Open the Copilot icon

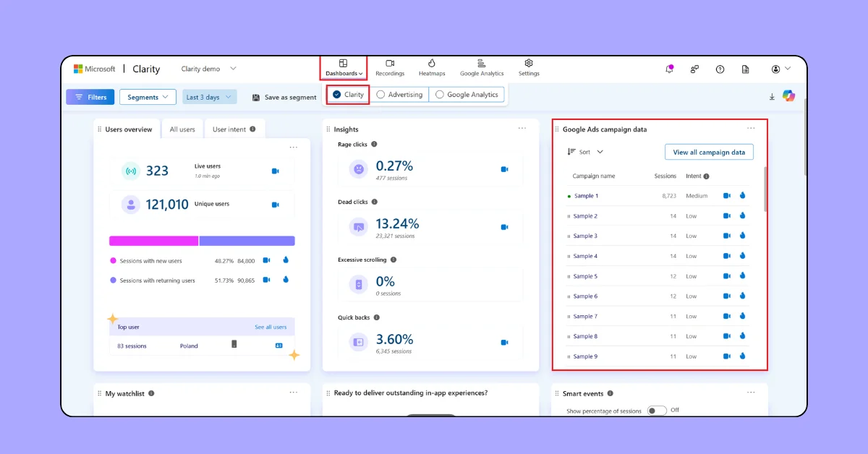788,96
